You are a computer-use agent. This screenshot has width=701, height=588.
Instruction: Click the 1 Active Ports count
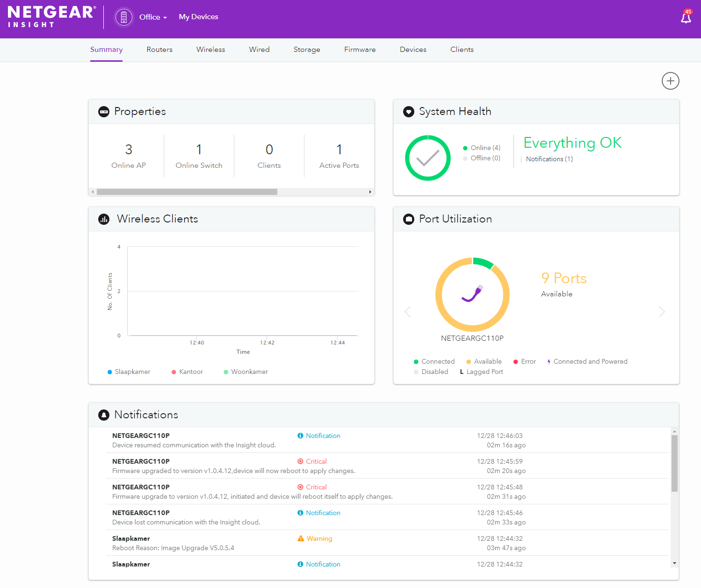[x=340, y=156]
